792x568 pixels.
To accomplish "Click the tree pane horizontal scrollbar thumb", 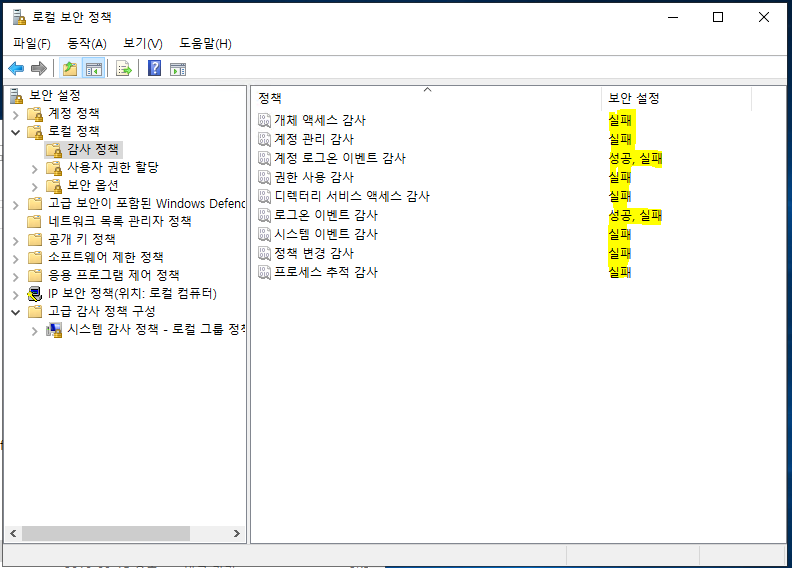I will pos(106,534).
